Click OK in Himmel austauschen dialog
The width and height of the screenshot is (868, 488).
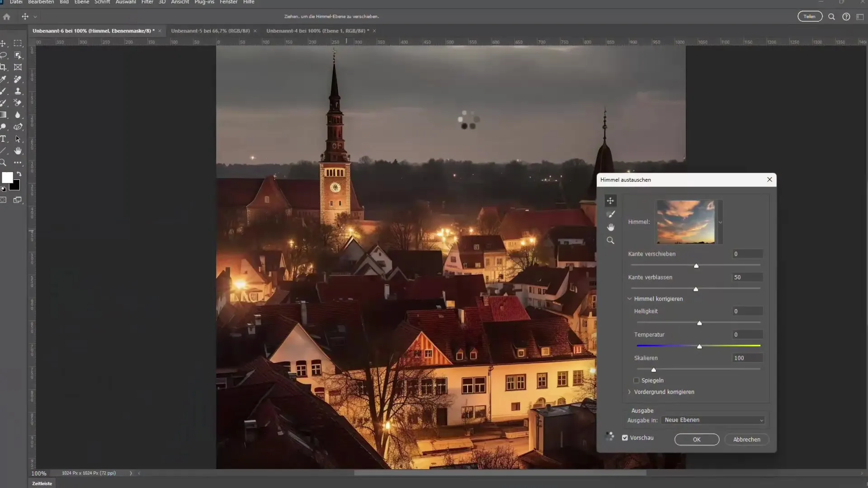point(697,440)
